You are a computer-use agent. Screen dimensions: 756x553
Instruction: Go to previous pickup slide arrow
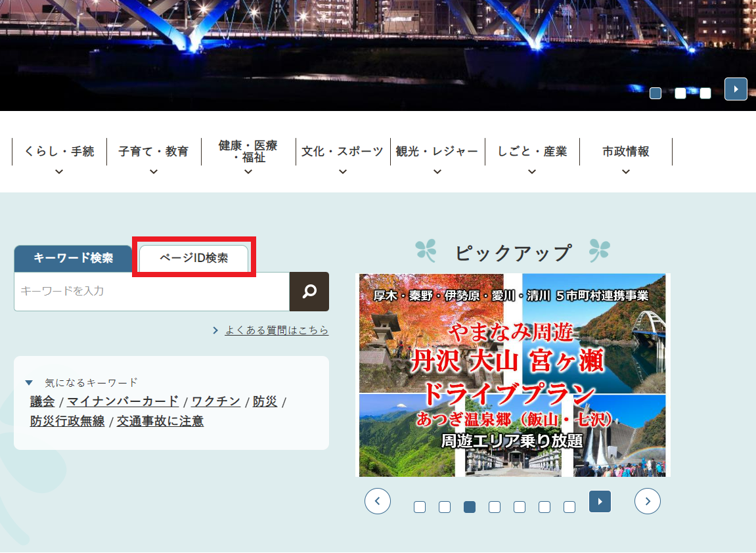pos(378,501)
